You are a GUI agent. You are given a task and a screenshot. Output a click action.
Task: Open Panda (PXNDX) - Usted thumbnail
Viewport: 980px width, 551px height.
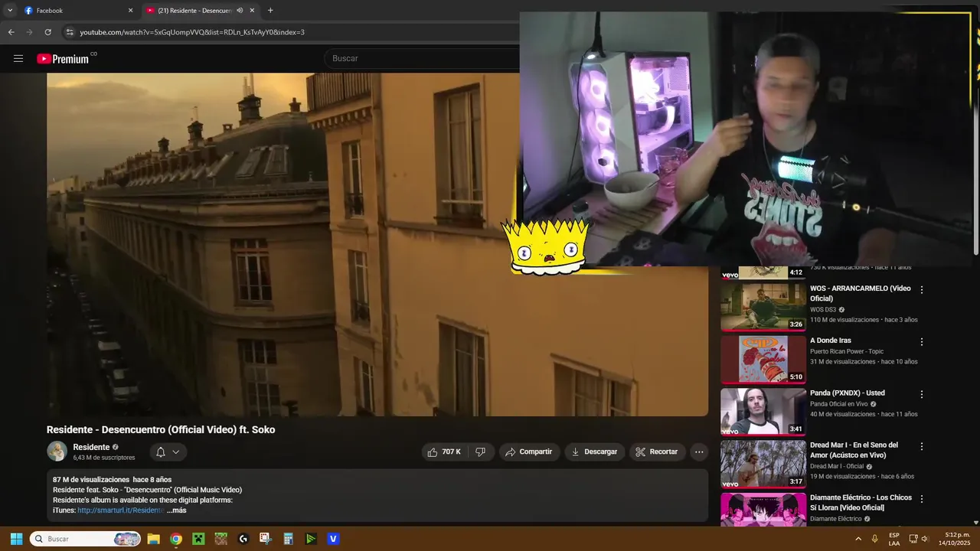[763, 412]
